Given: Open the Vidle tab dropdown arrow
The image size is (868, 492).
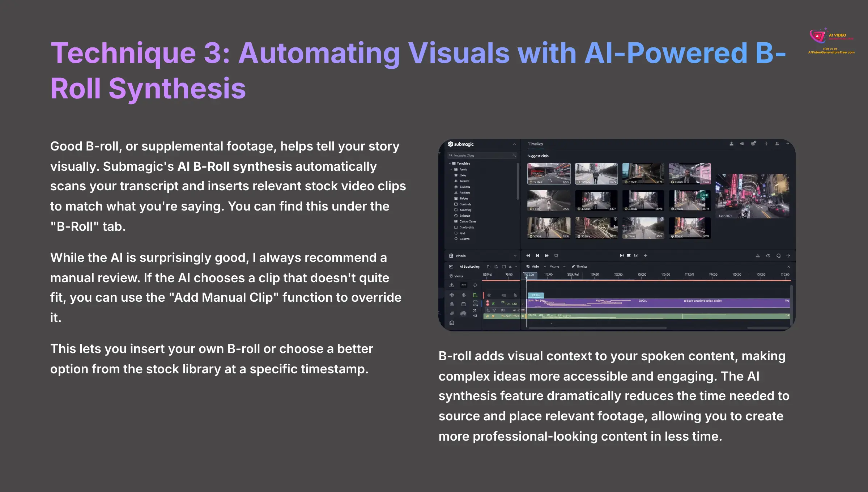Looking at the screenshot, I should pos(545,267).
